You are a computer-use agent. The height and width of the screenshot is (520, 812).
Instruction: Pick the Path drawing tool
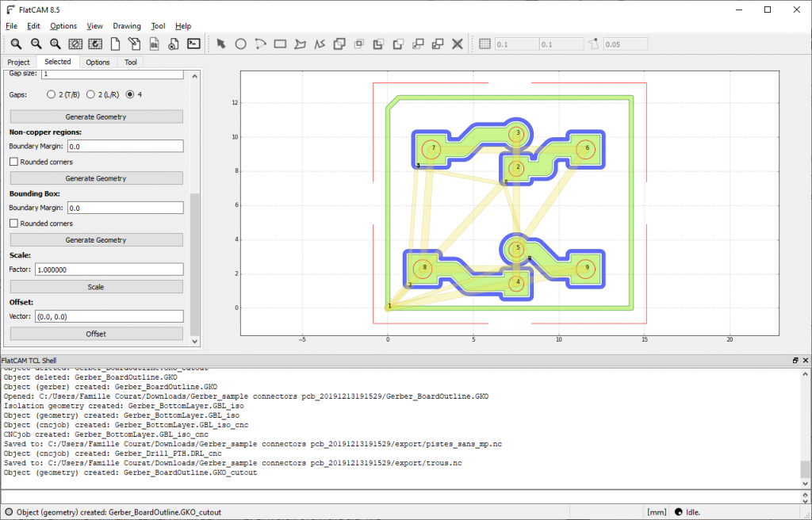coord(320,44)
